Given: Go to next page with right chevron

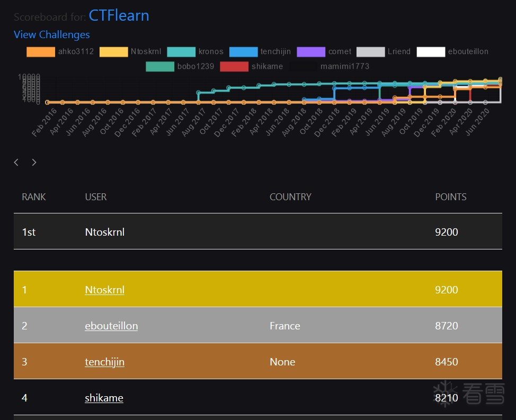Looking at the screenshot, I should [34, 162].
